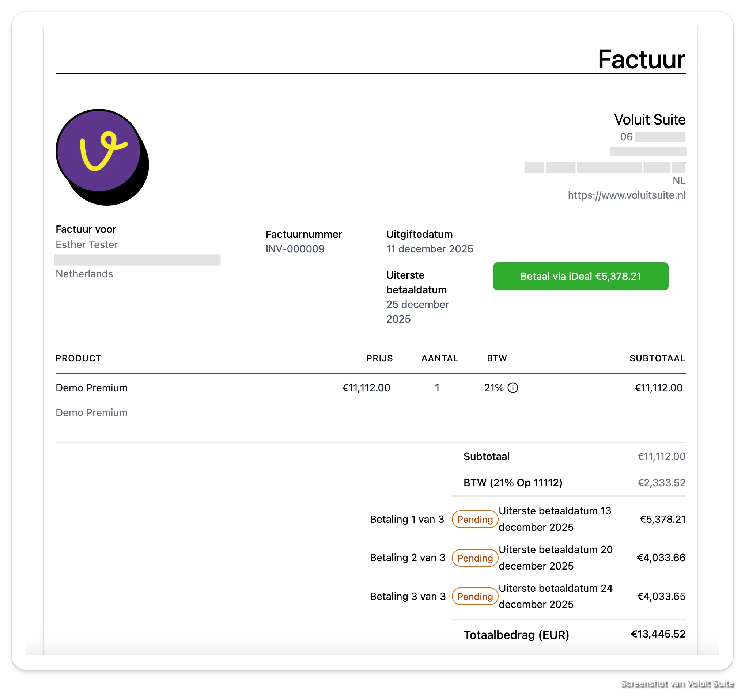
Task: Click the customer name Esther Tester
Action: [x=87, y=244]
